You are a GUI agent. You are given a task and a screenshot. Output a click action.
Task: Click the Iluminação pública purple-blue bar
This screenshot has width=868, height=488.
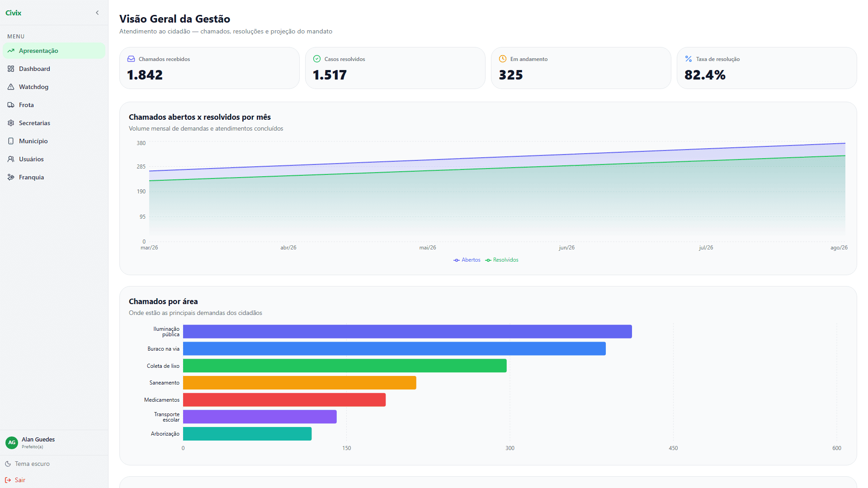pyautogui.click(x=407, y=332)
